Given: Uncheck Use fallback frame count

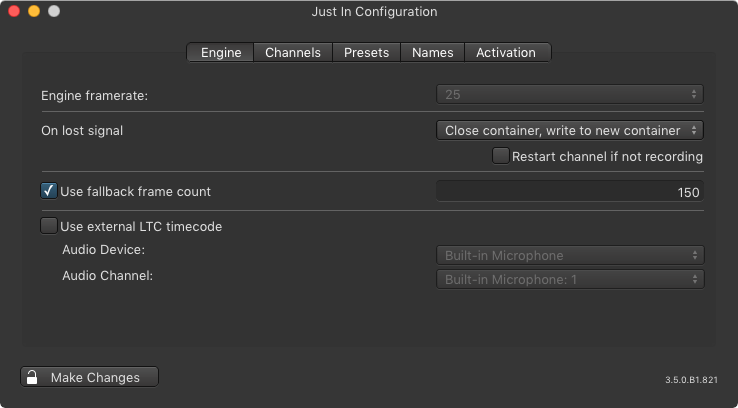Looking at the screenshot, I should pos(49,191).
